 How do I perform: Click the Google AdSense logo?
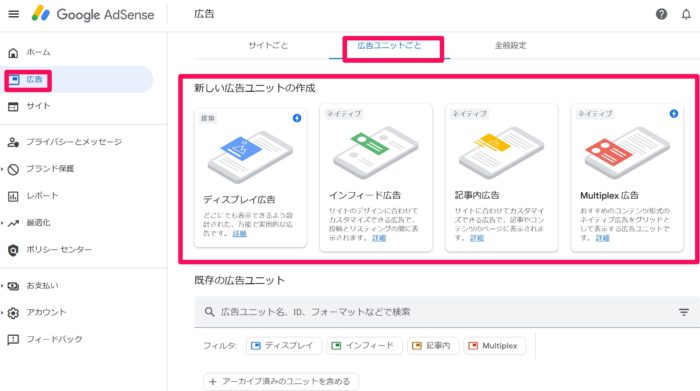click(93, 14)
